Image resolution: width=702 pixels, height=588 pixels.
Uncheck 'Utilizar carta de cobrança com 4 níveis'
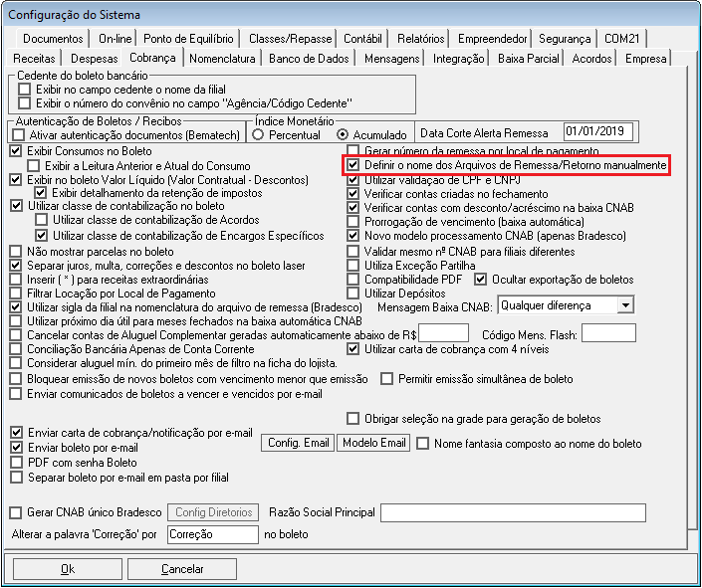pos(353,349)
